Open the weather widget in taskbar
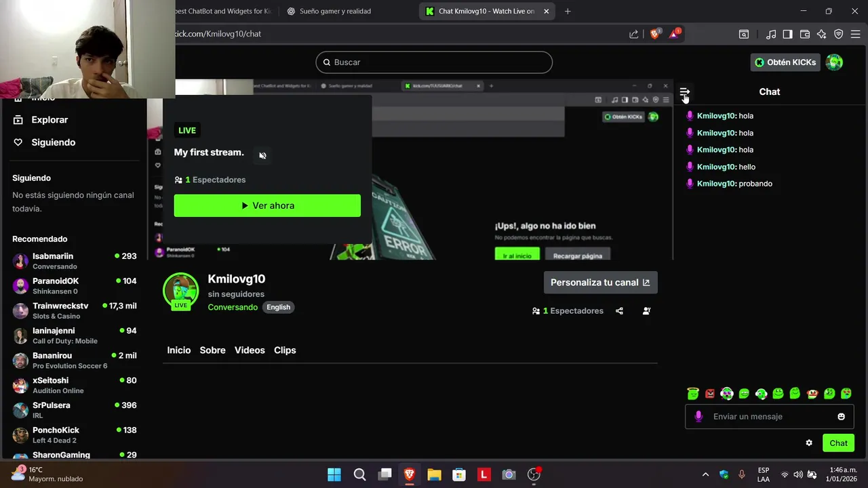The image size is (868, 488). (x=47, y=474)
